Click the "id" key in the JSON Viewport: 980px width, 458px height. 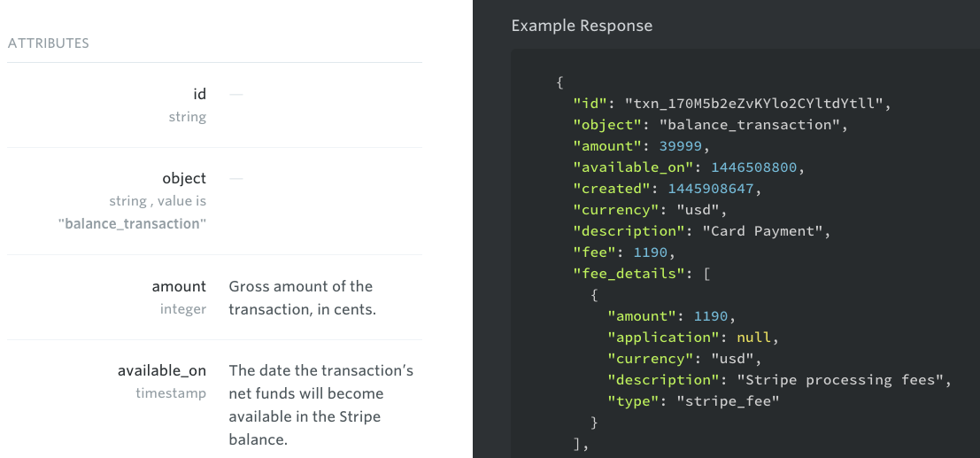click(x=588, y=103)
